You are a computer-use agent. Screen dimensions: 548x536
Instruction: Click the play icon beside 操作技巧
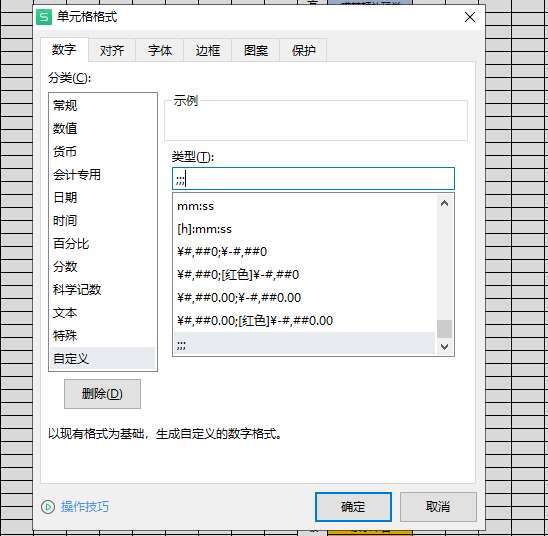[48, 506]
